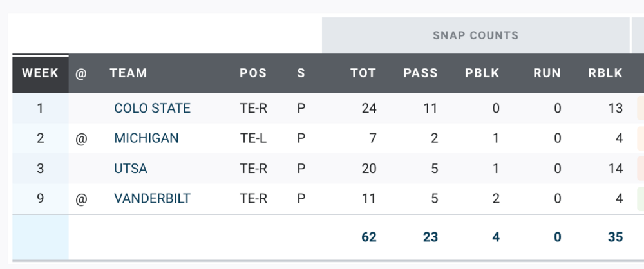The height and width of the screenshot is (269, 644).
Task: Sort by the RUN column
Action: tap(547, 73)
